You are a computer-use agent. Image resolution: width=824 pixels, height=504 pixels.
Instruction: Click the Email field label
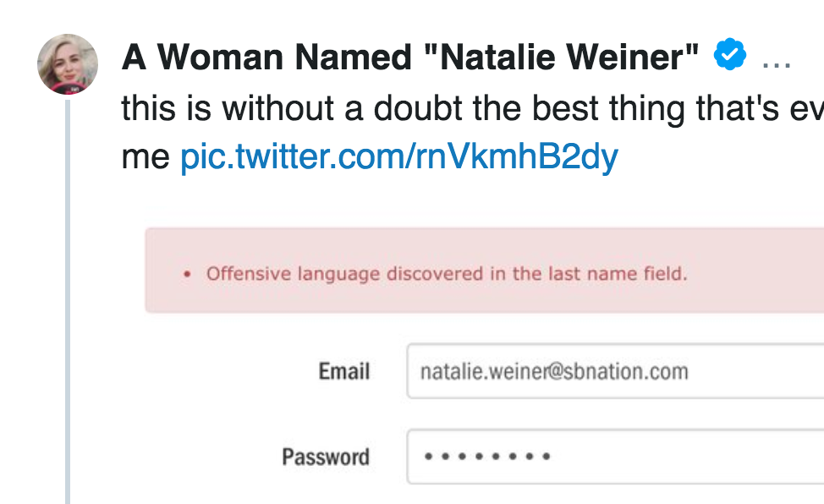tap(343, 371)
